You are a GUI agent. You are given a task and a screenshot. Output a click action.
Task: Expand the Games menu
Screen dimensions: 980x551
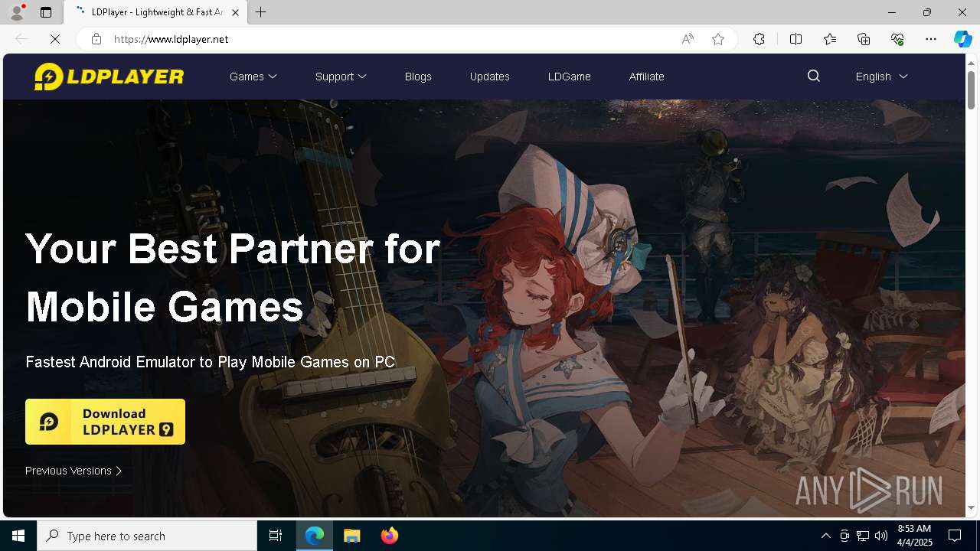[253, 77]
